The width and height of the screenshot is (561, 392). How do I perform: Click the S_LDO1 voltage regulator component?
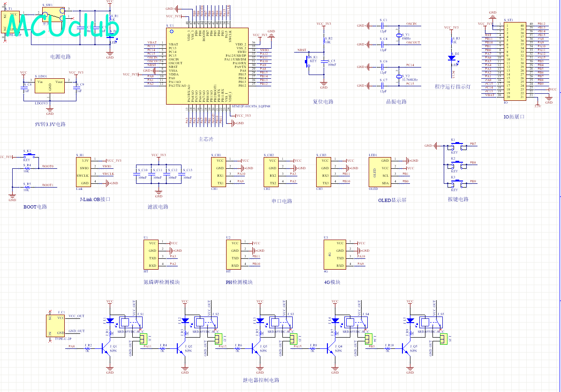click(50, 86)
